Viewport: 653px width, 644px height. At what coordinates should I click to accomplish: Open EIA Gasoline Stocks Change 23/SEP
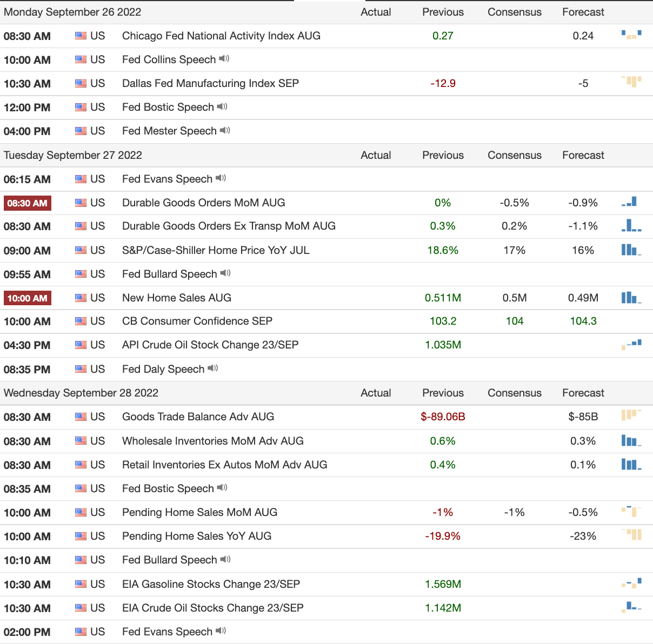pyautogui.click(x=211, y=584)
